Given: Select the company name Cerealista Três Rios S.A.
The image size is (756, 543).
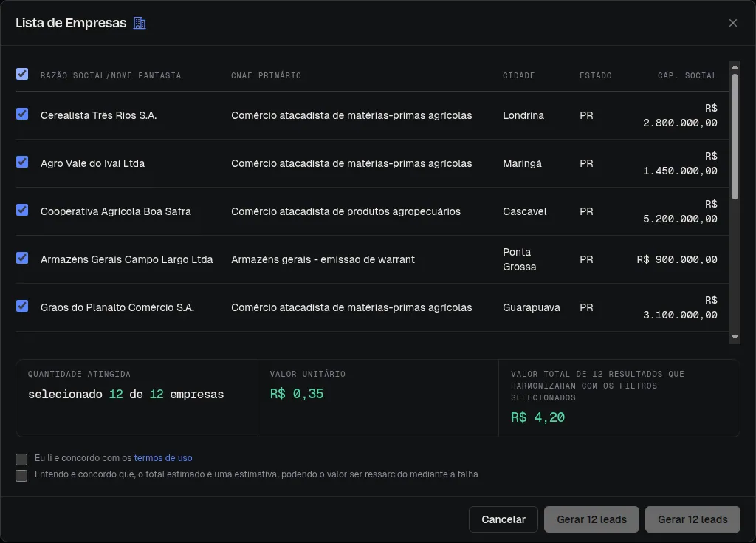Looking at the screenshot, I should [x=98, y=115].
